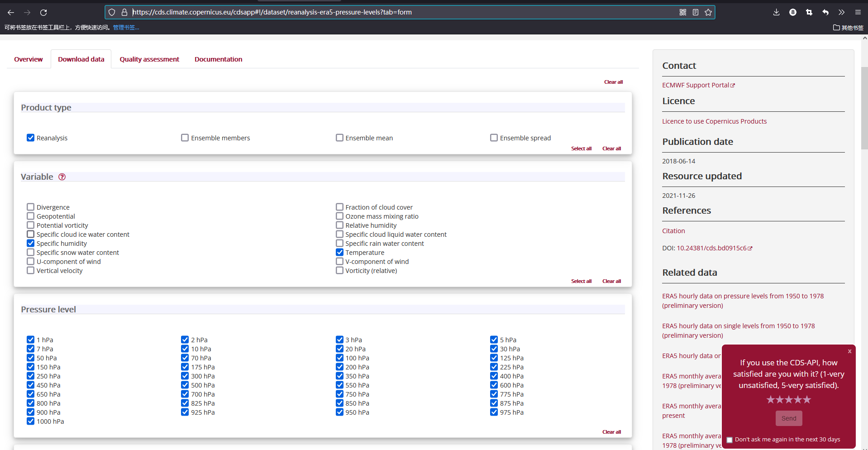Open Licence to use Copernicus Products
This screenshot has width=868, height=450.
click(x=714, y=121)
